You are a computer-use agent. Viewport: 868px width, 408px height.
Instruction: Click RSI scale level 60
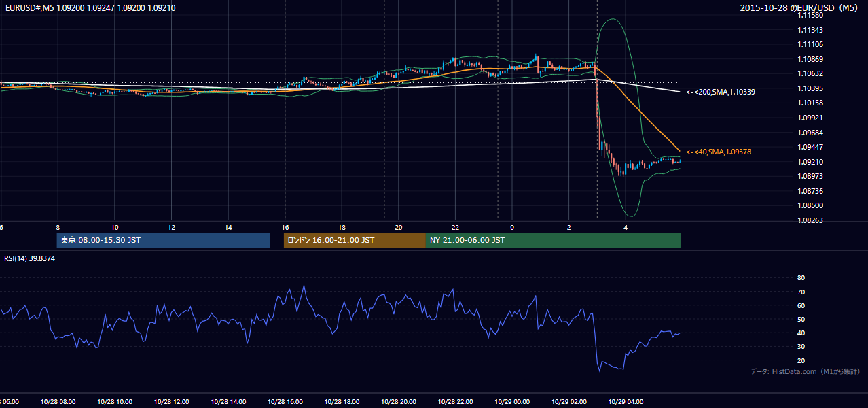click(801, 305)
